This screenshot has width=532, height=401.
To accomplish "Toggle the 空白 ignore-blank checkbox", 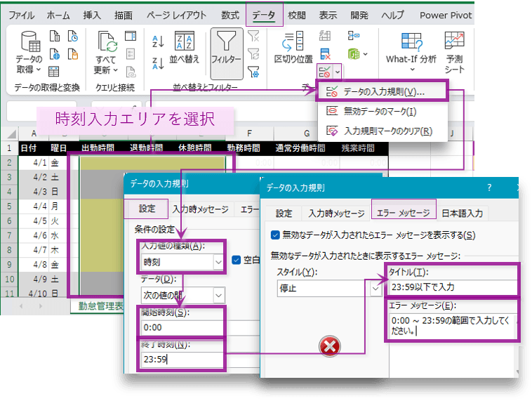I will click(236, 260).
